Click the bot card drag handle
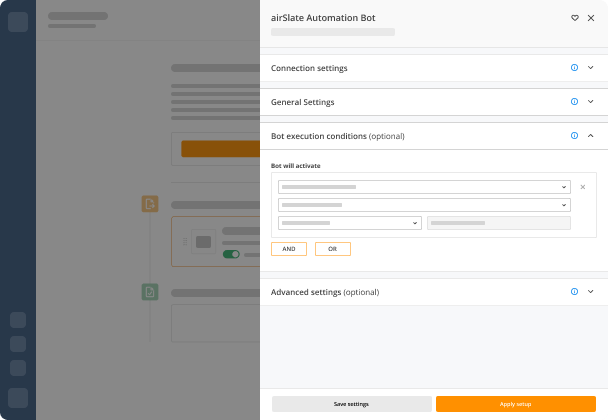Viewport: 608px width, 420px height. point(185,242)
